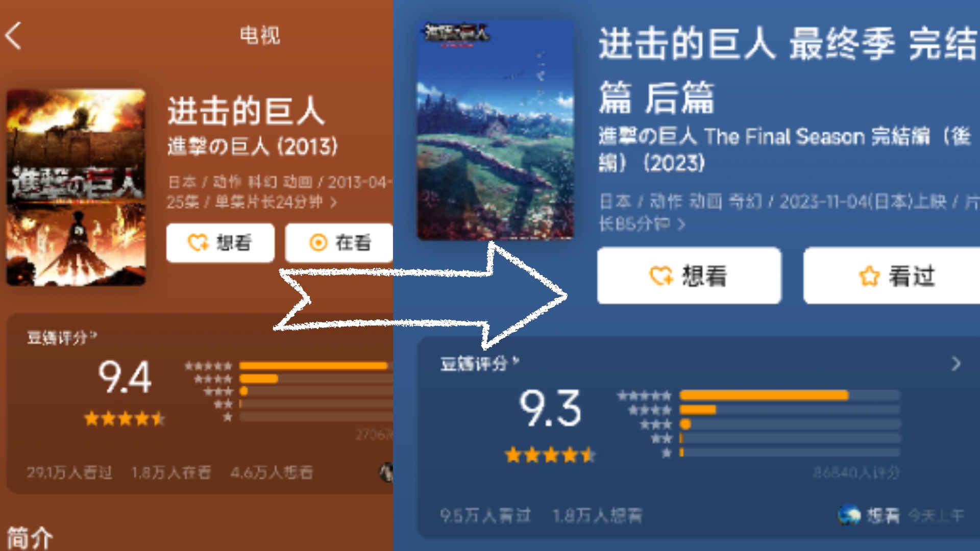Screen dimensions: 980x551
Task: Expand details chevron after 单集片长24分钟
Action: pyautogui.click(x=334, y=203)
